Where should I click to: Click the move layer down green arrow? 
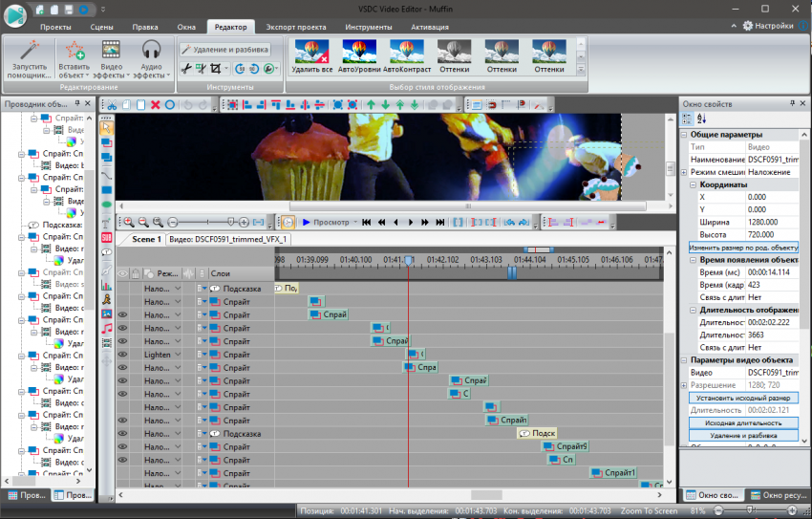tap(385, 105)
